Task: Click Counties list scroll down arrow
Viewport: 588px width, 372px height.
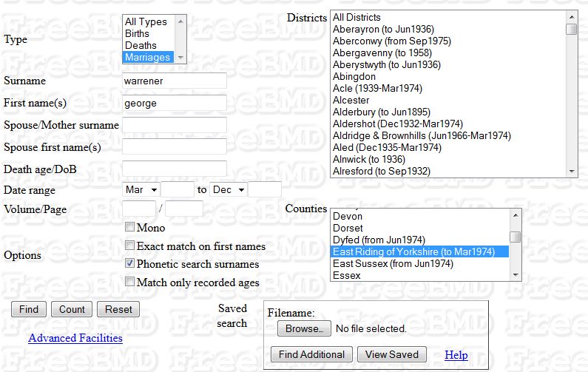Action: click(516, 275)
